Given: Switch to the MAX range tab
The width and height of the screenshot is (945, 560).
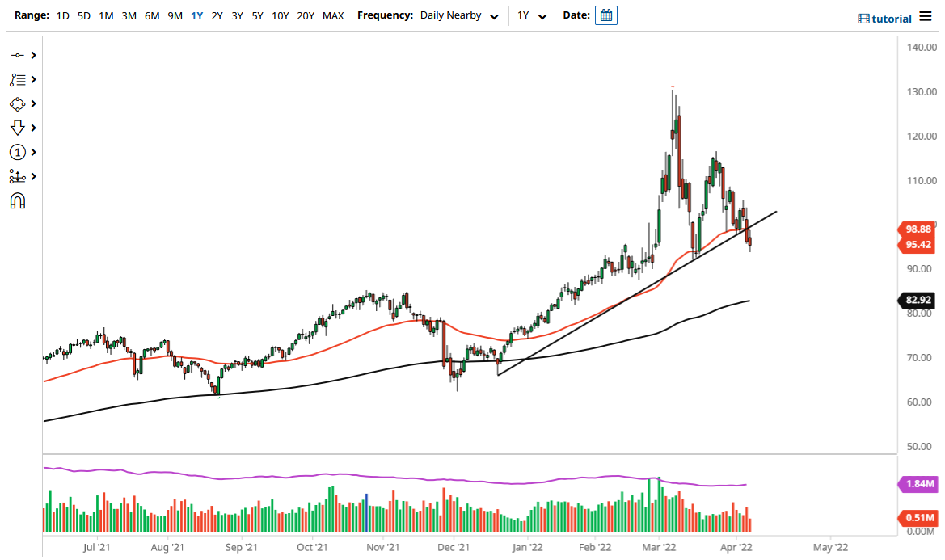Looking at the screenshot, I should click(333, 15).
